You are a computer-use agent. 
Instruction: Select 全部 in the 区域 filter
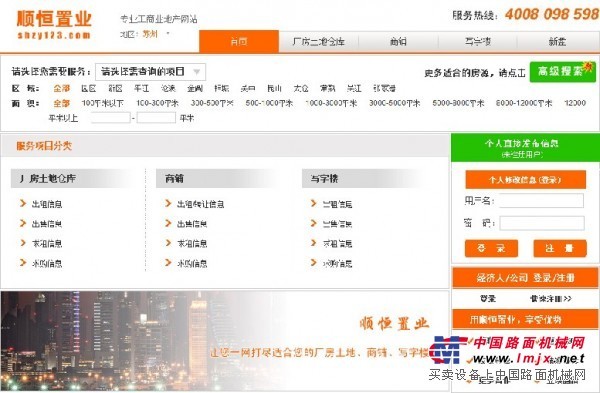[62, 88]
